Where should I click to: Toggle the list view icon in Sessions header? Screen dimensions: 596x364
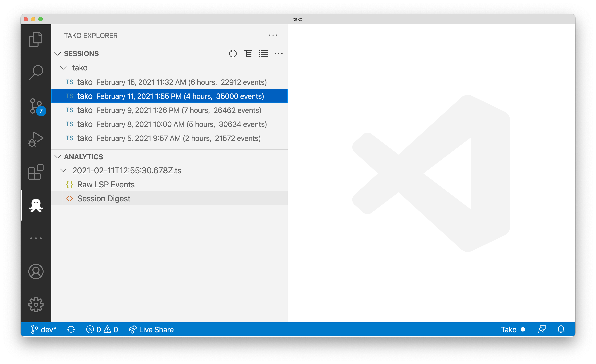263,53
